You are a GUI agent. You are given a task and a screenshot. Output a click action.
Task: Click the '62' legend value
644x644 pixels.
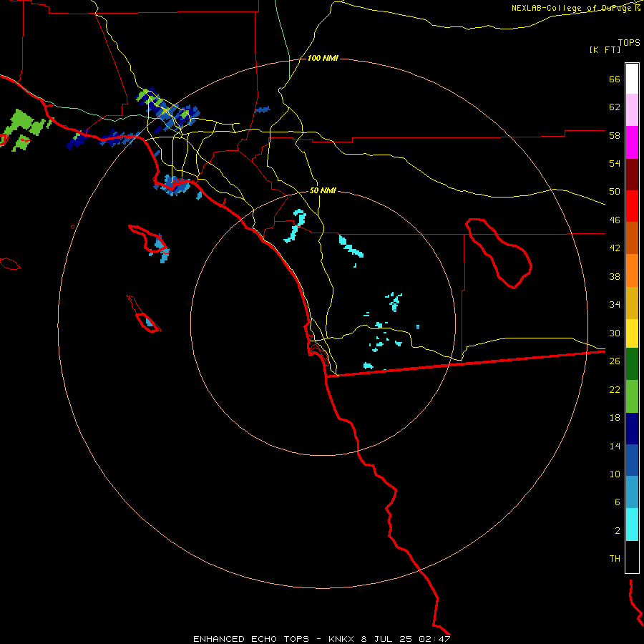(615, 107)
